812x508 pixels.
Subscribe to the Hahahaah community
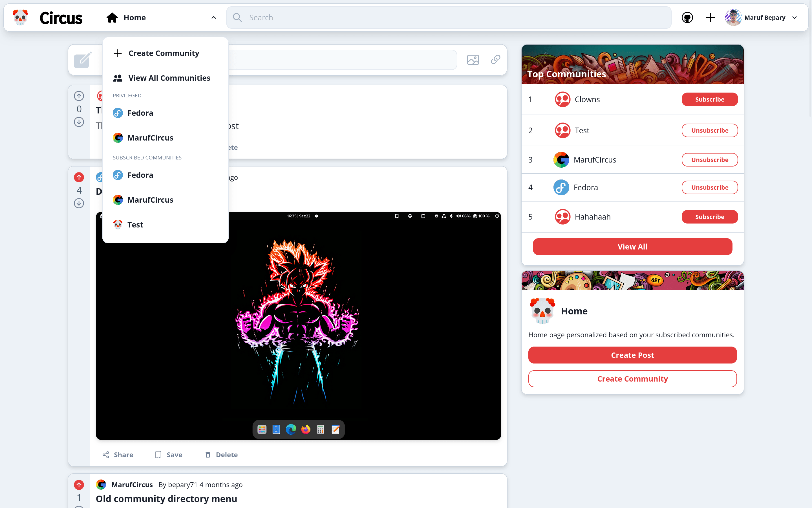(x=710, y=217)
